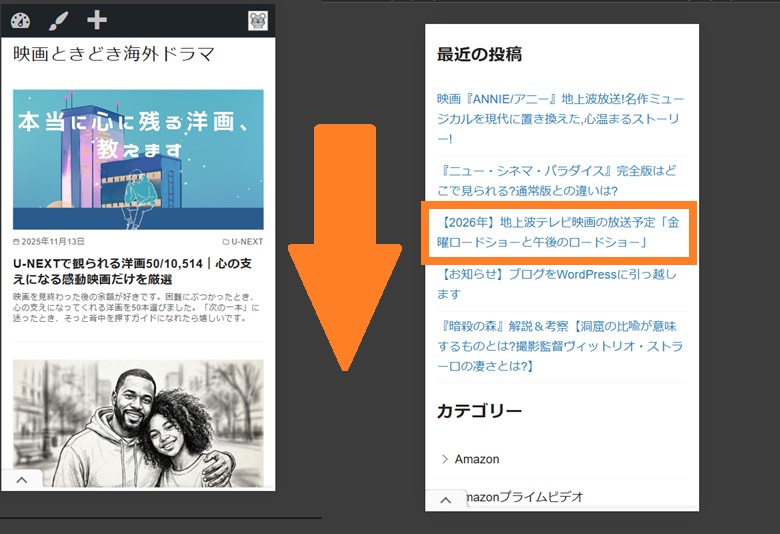Click the site title 映画ときどき海外ドラマ
The image size is (780, 534).
click(114, 54)
